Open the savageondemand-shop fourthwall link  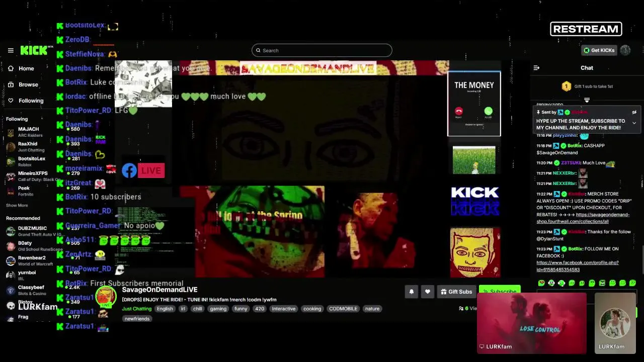click(583, 218)
